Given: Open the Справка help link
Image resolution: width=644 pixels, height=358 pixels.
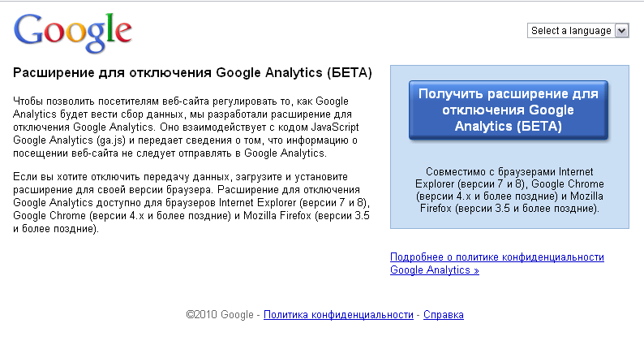Looking at the screenshot, I should point(444,314).
